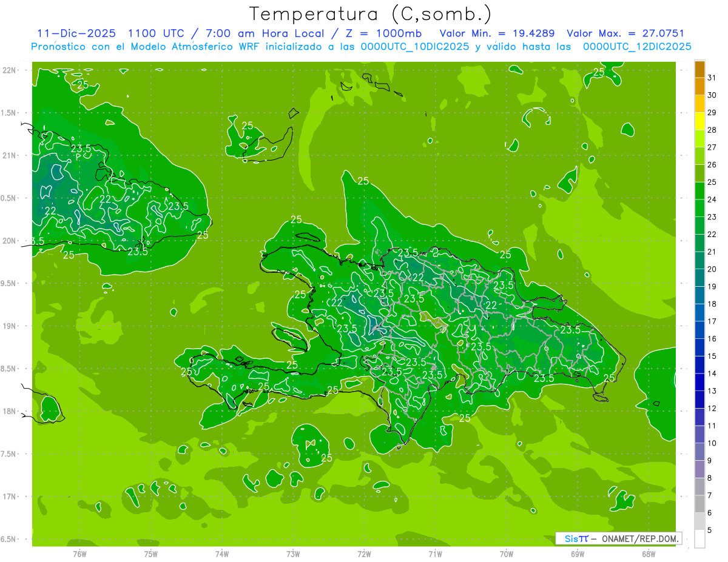Click the 5 label on the color scale

710,530
